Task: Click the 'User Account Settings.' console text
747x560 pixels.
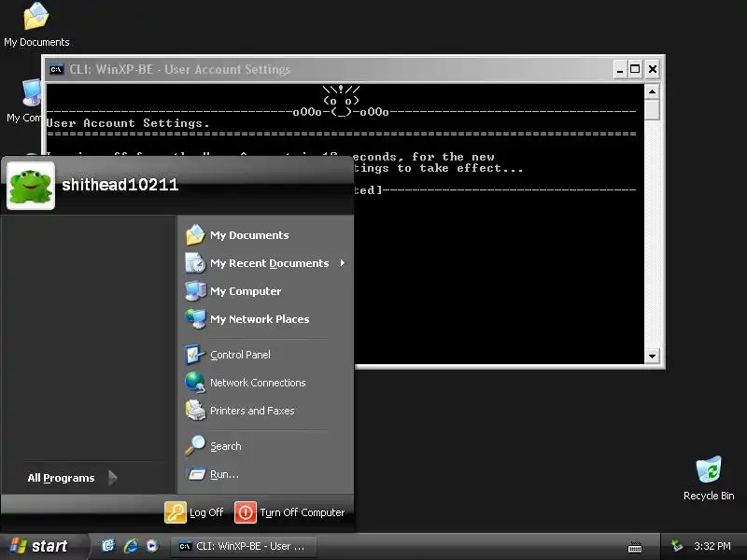Action: click(x=128, y=123)
